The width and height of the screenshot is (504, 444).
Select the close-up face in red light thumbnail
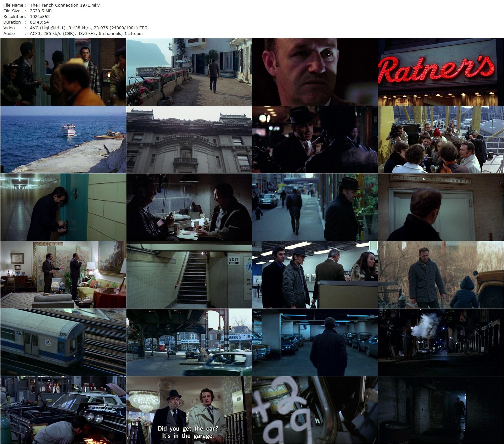tap(315, 72)
